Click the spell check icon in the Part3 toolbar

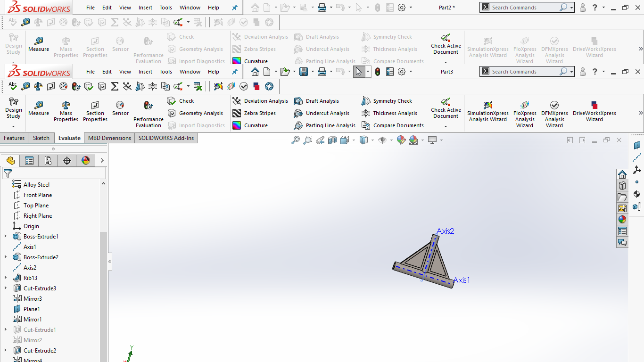(13, 86)
